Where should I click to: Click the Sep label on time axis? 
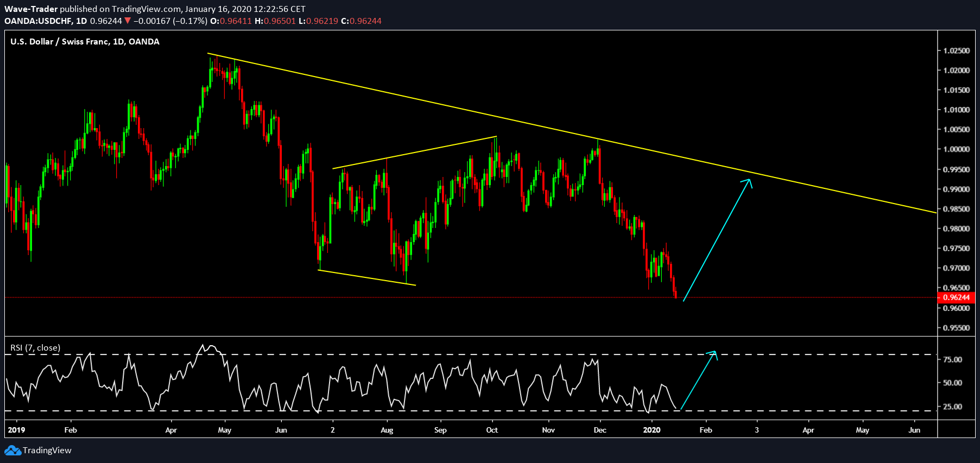[440, 430]
